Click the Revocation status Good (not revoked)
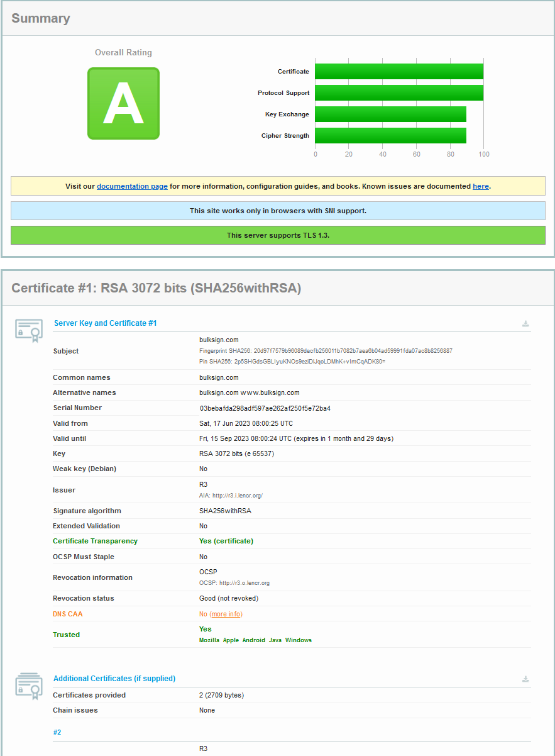 229,599
